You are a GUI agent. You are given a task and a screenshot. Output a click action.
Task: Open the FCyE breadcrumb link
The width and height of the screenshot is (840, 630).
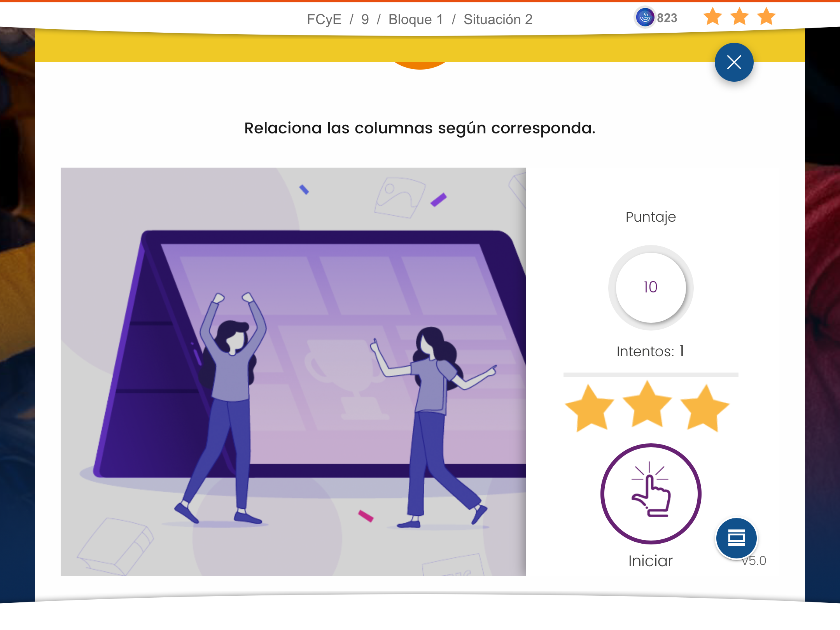coord(324,19)
